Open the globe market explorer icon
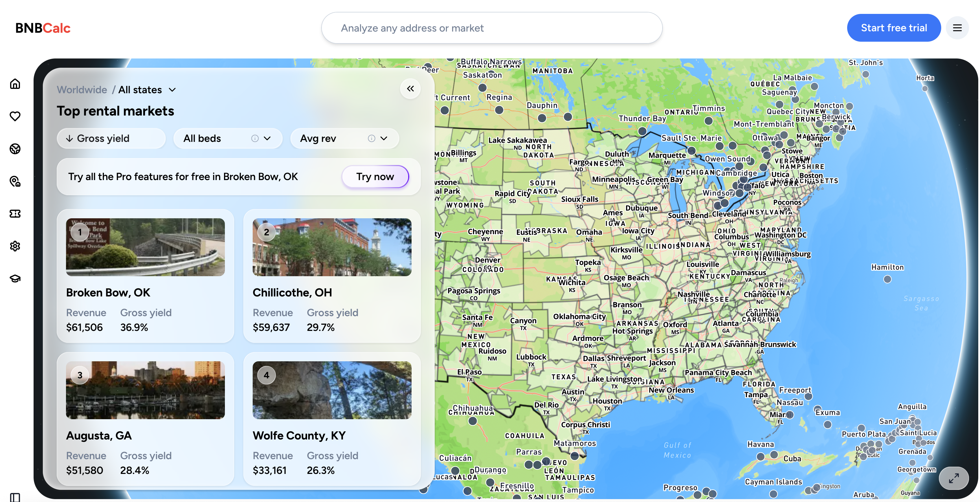 point(15,149)
